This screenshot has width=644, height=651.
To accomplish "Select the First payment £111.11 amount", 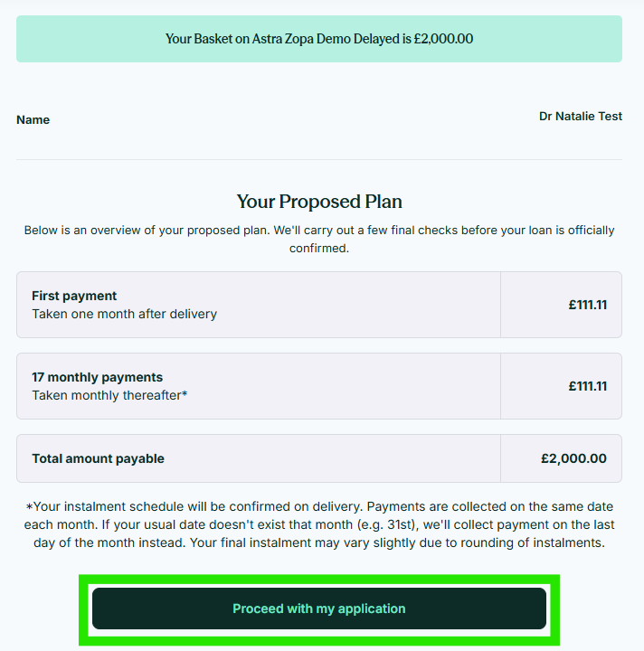I will click(588, 305).
